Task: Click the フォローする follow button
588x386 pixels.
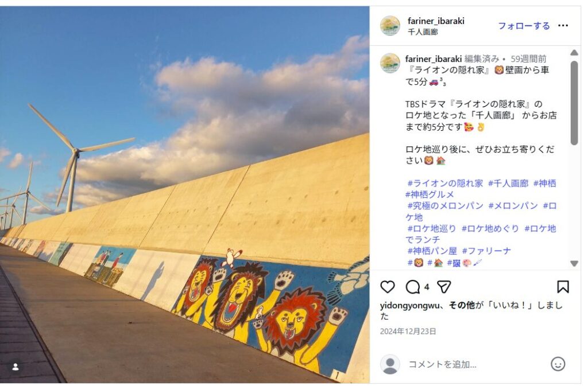Action: 524,26
